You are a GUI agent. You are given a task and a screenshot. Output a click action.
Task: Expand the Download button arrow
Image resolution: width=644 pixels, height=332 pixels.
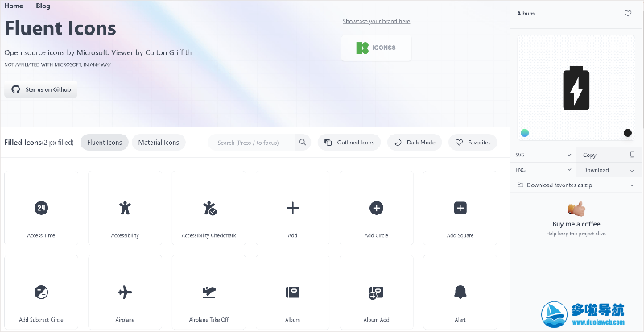click(632, 170)
